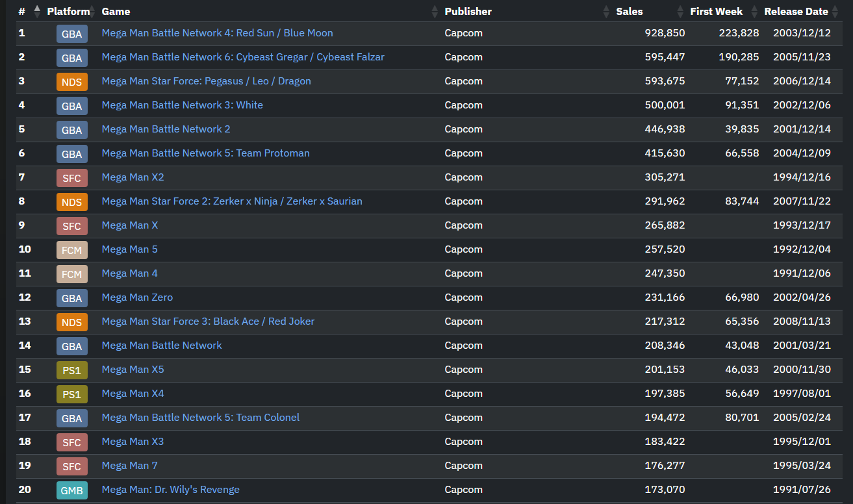Click the first week value 83,744

(742, 201)
